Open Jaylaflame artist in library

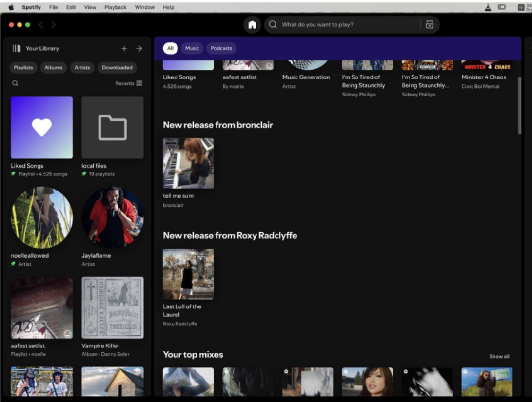point(113,217)
